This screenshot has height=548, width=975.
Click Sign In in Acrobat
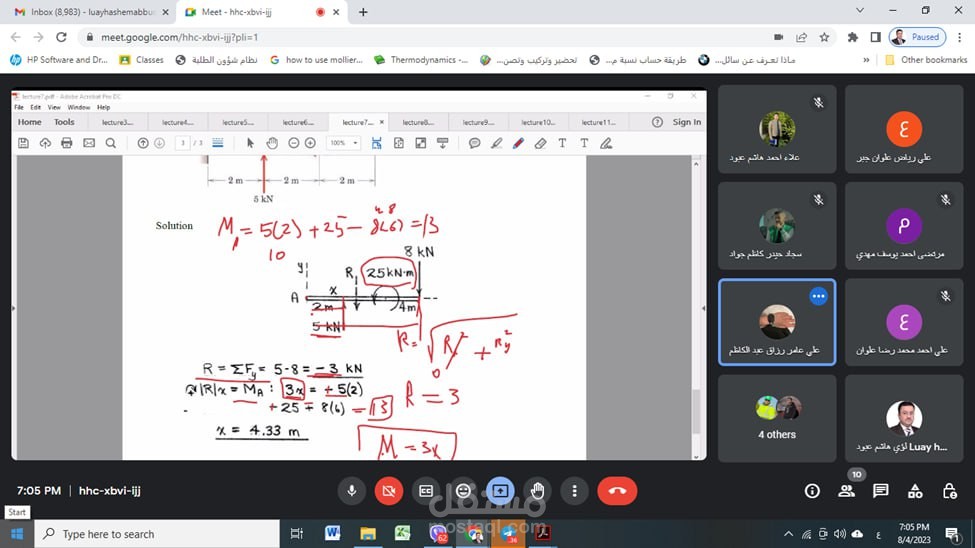pos(686,122)
